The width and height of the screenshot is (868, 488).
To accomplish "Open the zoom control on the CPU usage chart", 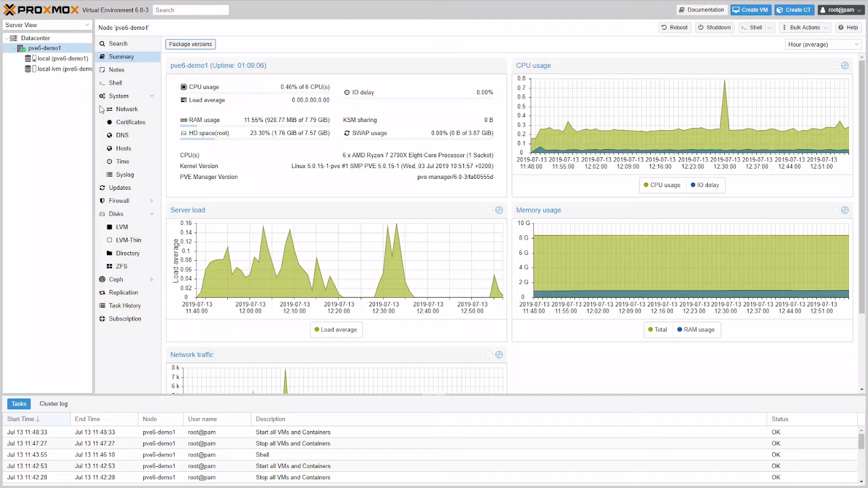I will point(844,65).
